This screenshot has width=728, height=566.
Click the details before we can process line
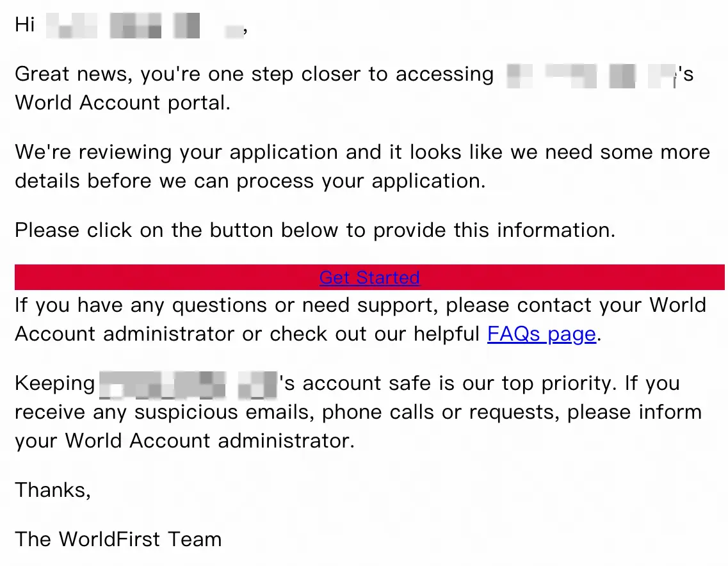pos(250,181)
